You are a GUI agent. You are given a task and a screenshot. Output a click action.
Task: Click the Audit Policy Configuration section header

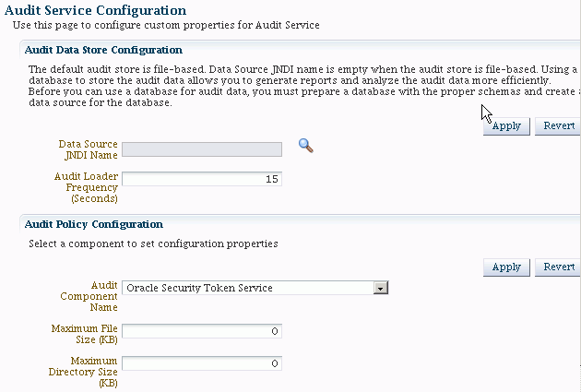(93, 224)
